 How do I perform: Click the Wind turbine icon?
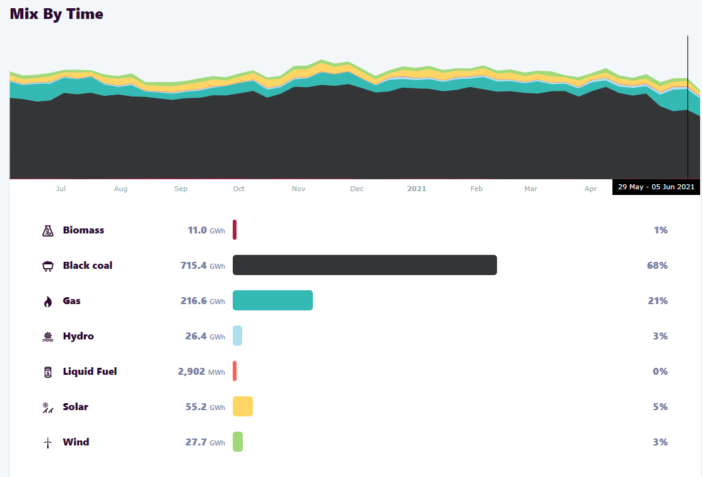pos(47,442)
